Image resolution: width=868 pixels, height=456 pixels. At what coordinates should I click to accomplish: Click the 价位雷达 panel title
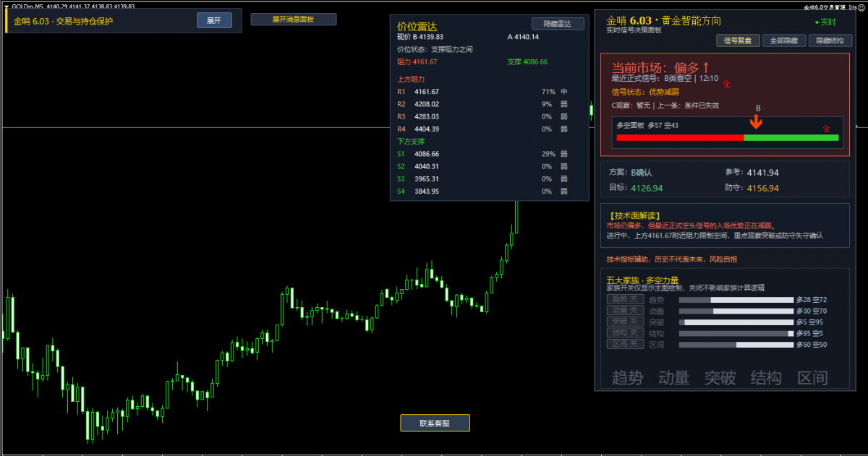coord(417,26)
